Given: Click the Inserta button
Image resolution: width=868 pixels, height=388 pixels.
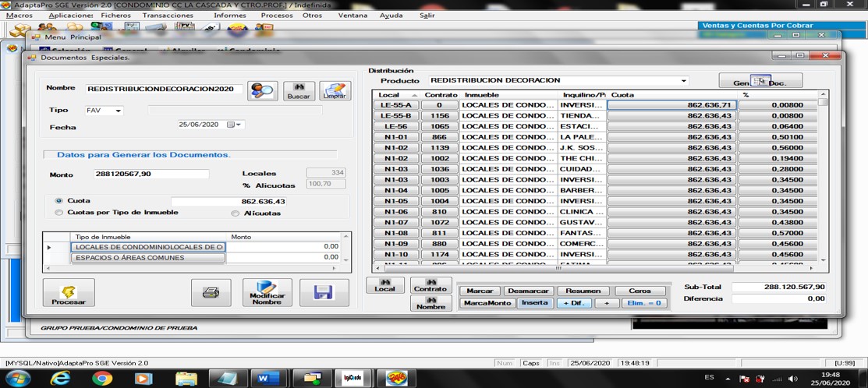Looking at the screenshot, I should [535, 303].
